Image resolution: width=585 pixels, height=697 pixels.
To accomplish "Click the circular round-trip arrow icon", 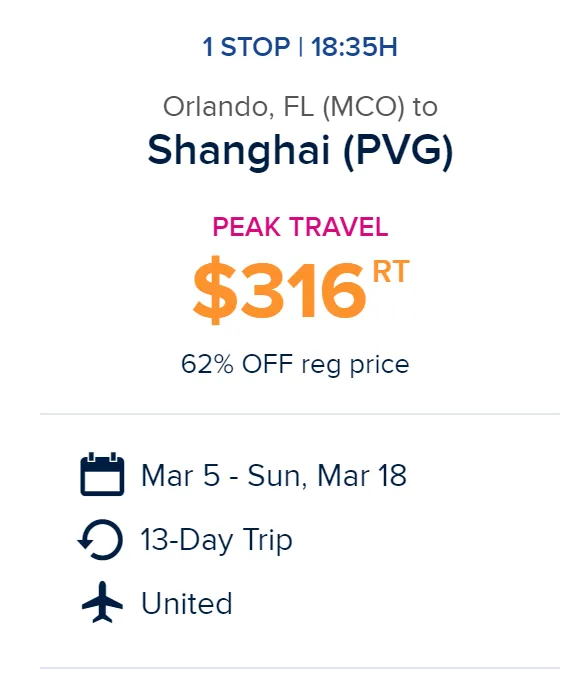I will (x=100, y=540).
